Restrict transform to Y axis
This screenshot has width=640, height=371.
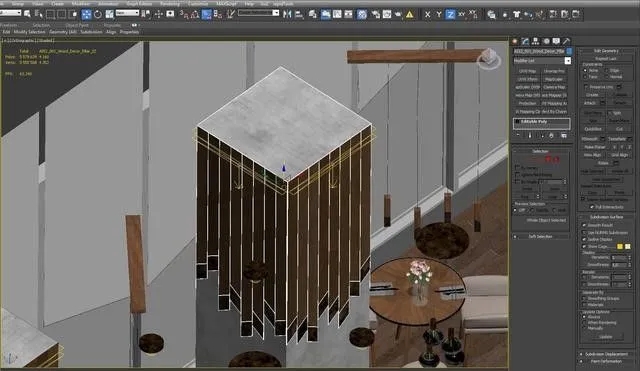(439, 15)
